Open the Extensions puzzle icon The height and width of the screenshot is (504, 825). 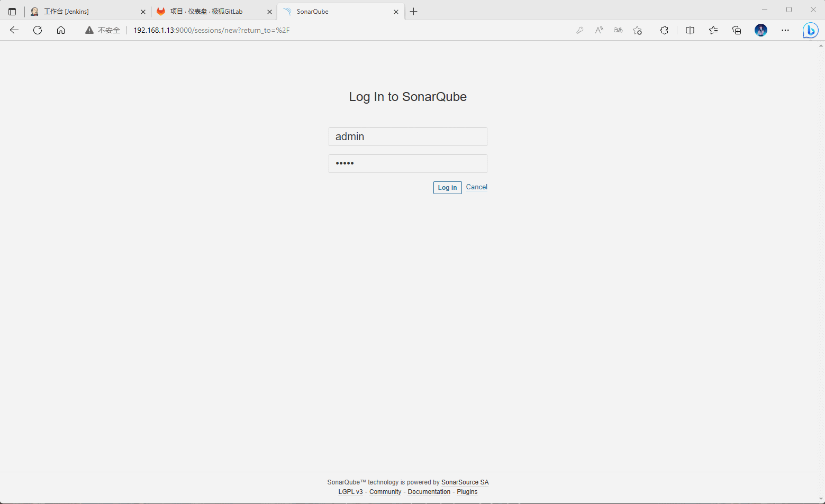(x=664, y=30)
